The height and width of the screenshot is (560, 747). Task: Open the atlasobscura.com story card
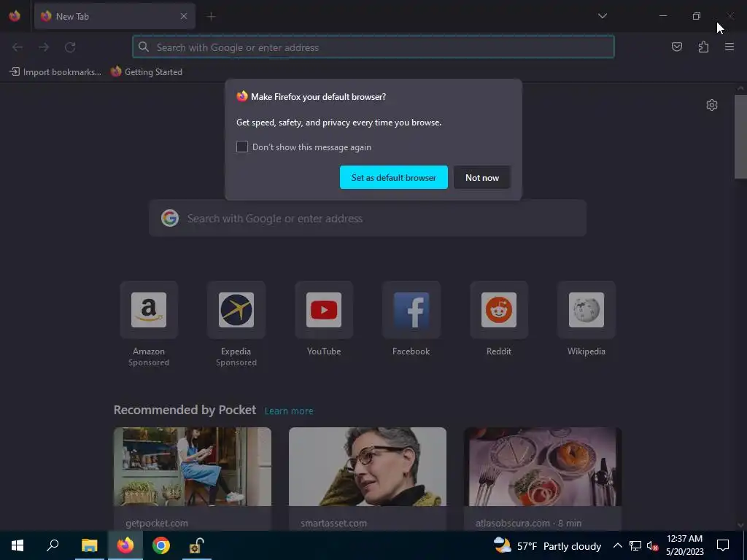(543, 479)
